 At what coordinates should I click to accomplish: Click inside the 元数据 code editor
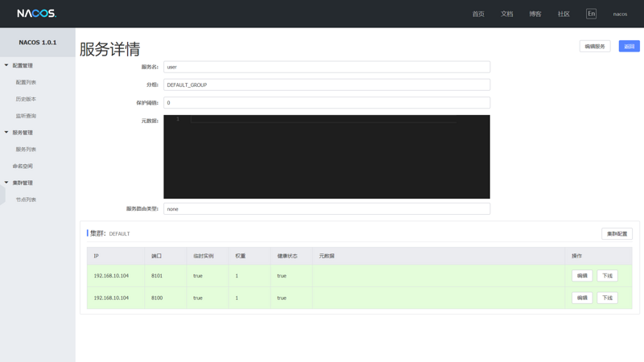pyautogui.click(x=327, y=157)
